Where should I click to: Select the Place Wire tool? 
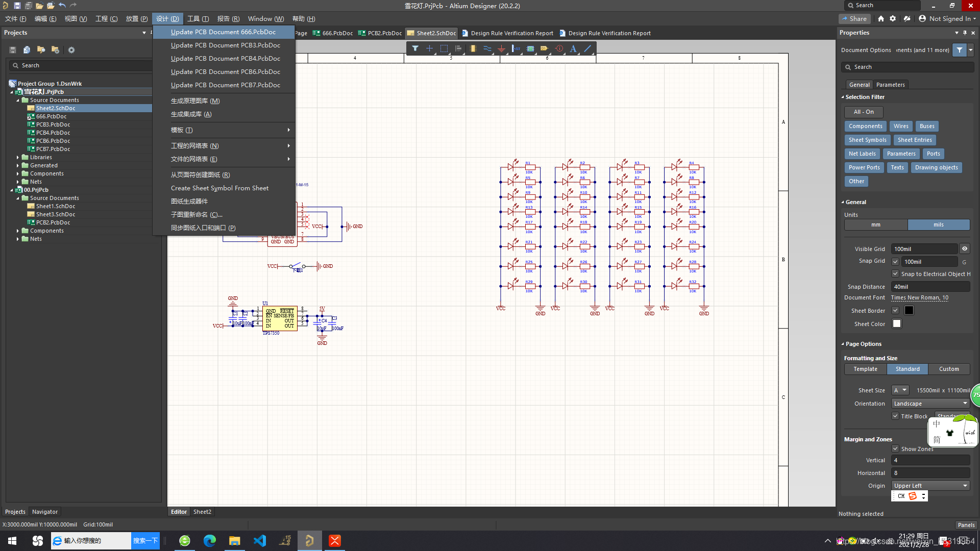tap(487, 48)
